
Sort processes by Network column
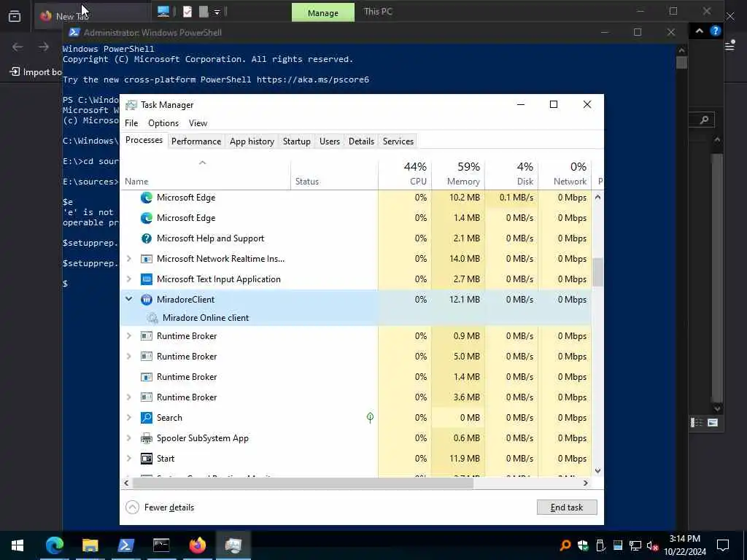click(x=565, y=174)
